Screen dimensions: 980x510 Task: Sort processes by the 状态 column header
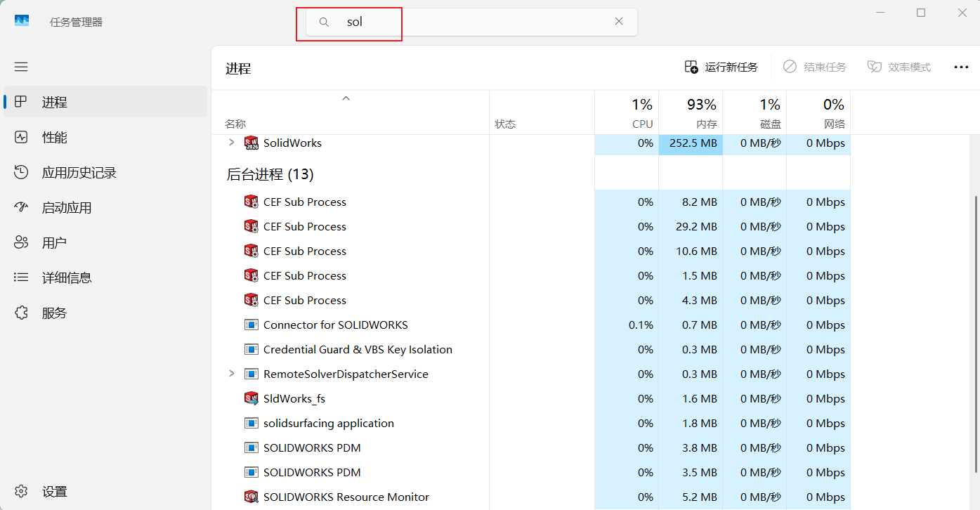[542, 112]
